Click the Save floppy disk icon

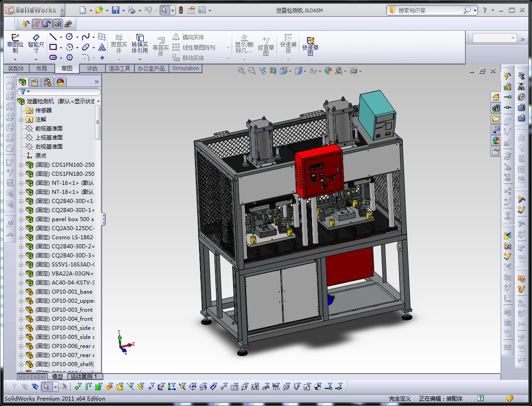click(116, 10)
